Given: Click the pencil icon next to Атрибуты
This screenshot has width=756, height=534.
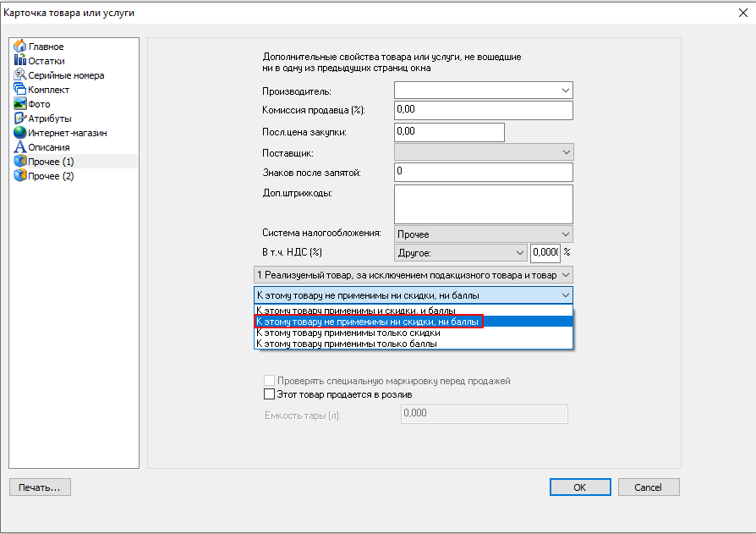Looking at the screenshot, I should [x=19, y=118].
